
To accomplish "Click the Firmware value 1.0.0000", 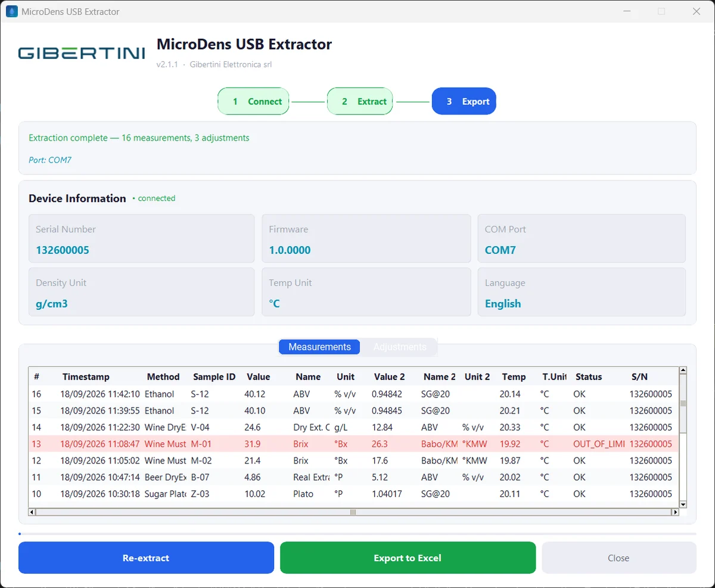I will [x=290, y=250].
